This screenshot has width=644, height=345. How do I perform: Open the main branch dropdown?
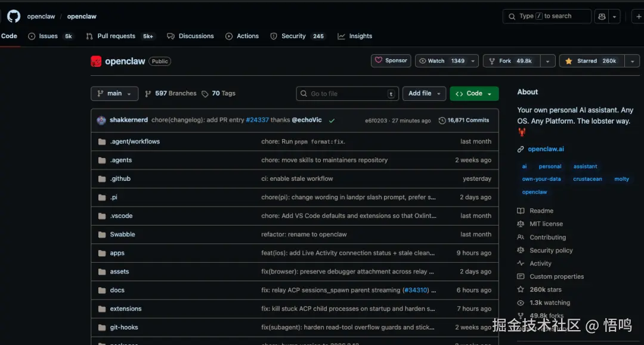pos(114,94)
